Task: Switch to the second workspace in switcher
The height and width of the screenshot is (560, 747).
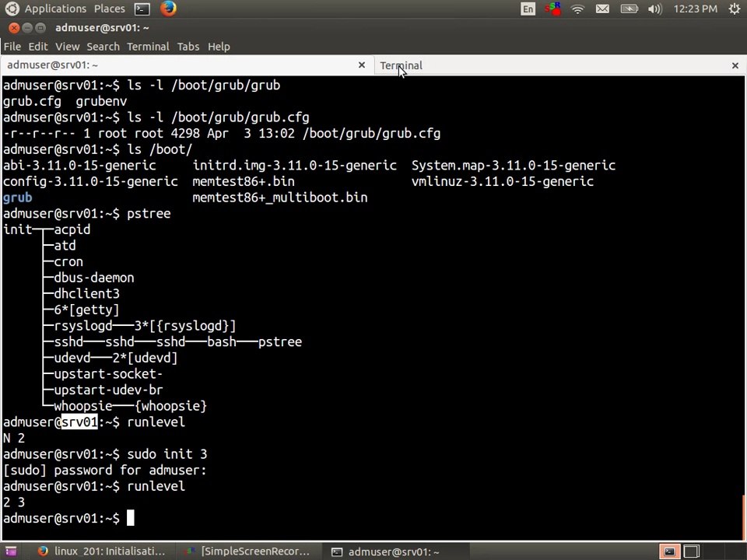Action: tap(691, 551)
